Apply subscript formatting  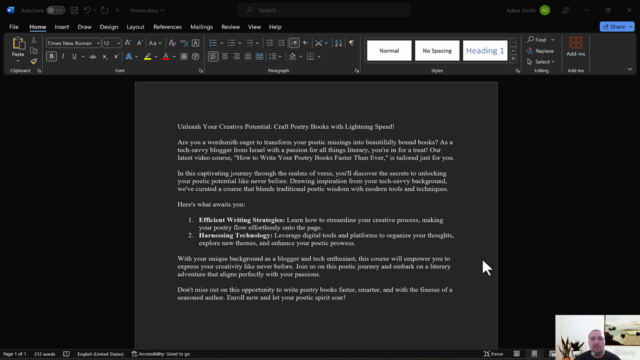click(x=105, y=56)
